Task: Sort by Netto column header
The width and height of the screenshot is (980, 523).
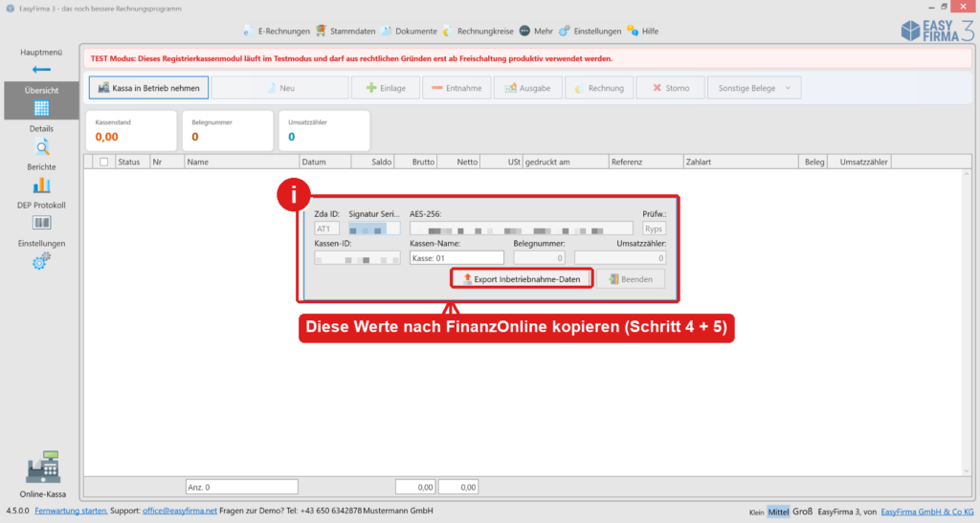Action: coord(458,162)
